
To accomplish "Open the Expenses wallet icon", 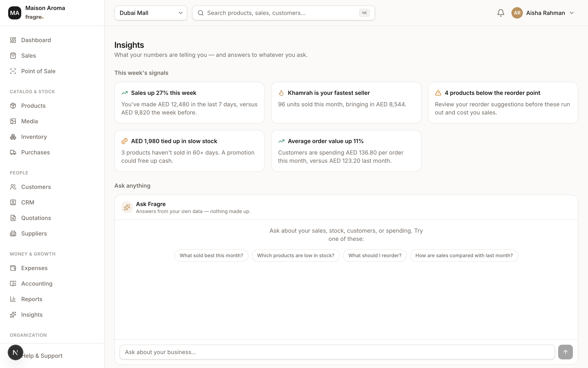I will click(13, 268).
